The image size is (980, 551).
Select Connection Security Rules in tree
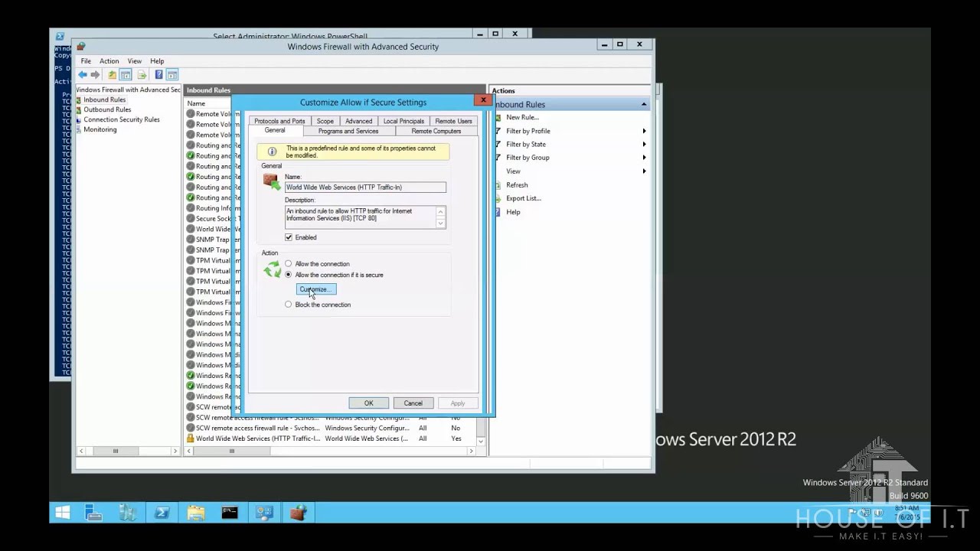[122, 119]
